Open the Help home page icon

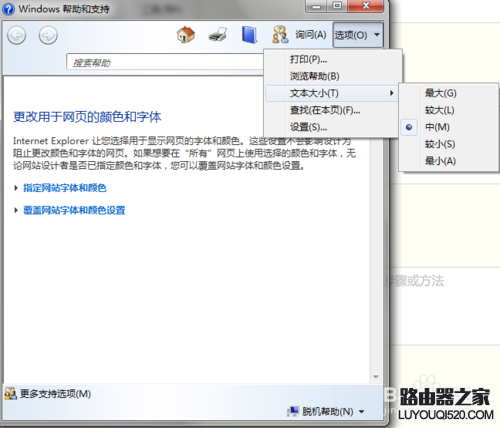[186, 35]
